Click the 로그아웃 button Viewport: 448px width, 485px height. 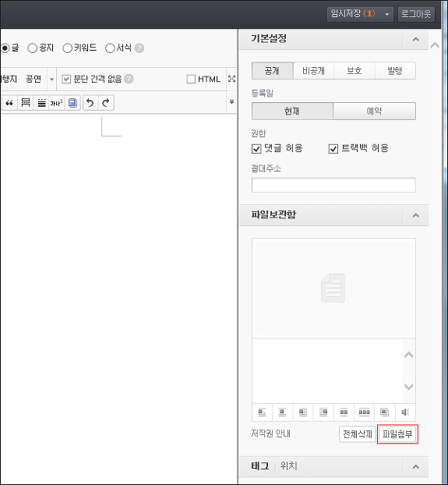tap(416, 14)
